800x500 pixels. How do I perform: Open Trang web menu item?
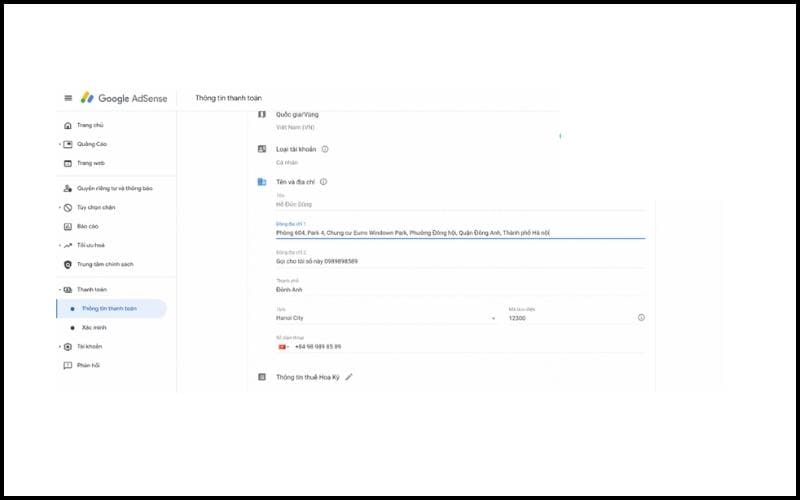[x=91, y=163]
